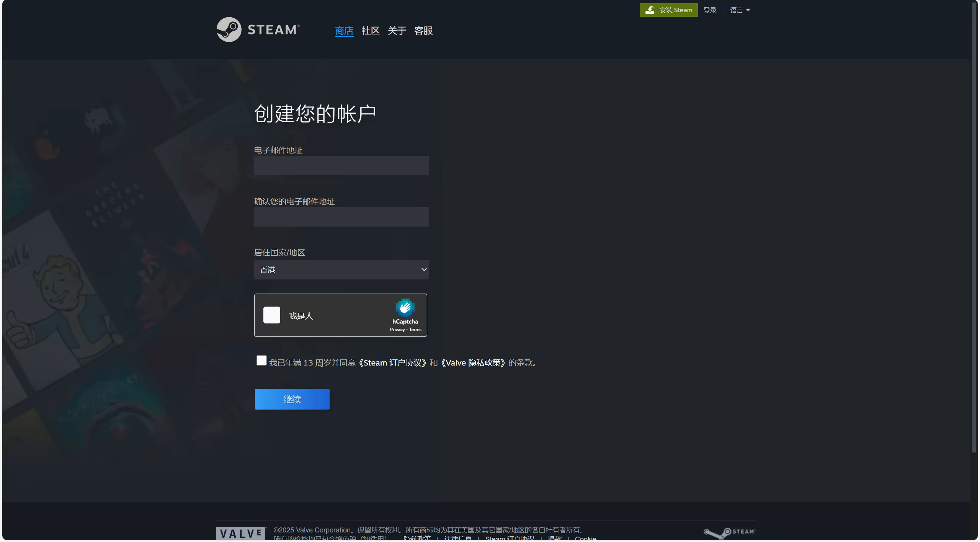Open the 社区 community menu
The image size is (980, 542).
click(370, 31)
